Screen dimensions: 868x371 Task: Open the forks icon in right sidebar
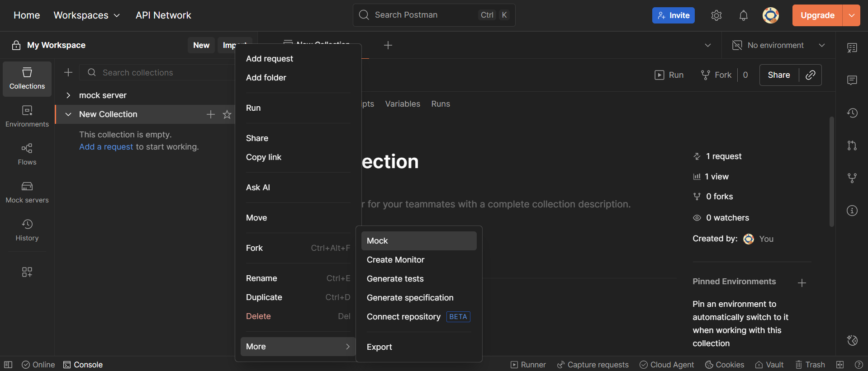pyautogui.click(x=852, y=178)
